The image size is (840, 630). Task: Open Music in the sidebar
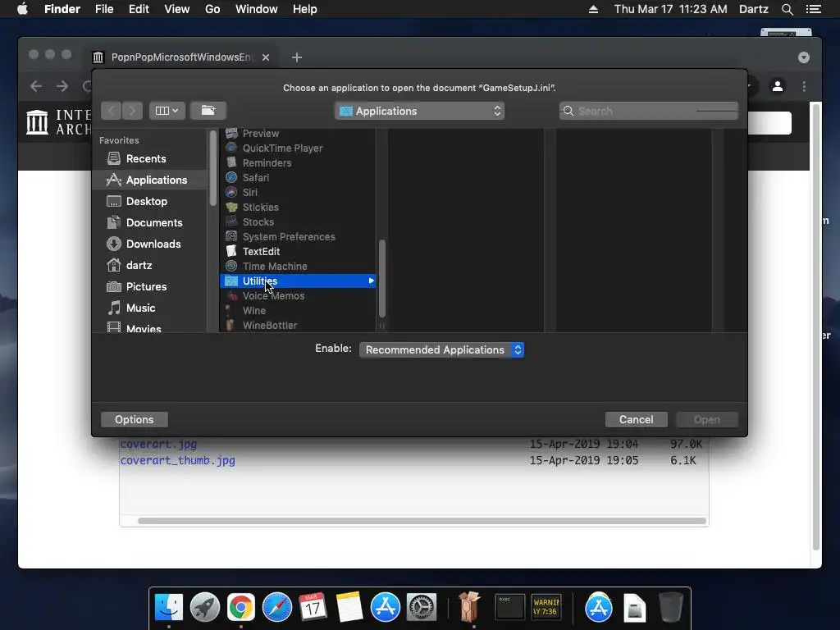click(x=131, y=308)
